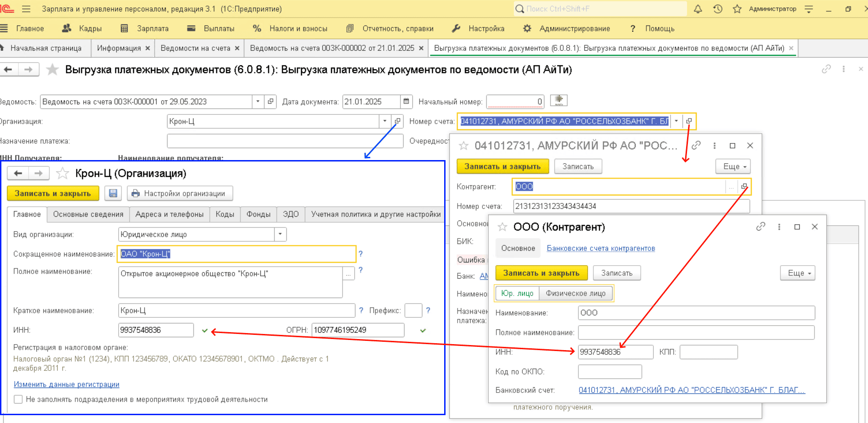Click the notifications bell icon
This screenshot has height=423, width=868.
(698, 9)
